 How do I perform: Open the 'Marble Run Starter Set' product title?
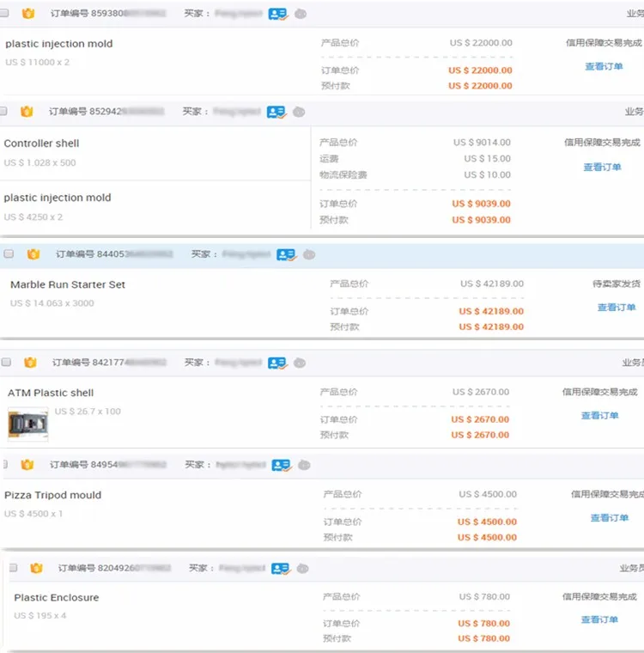coord(68,284)
